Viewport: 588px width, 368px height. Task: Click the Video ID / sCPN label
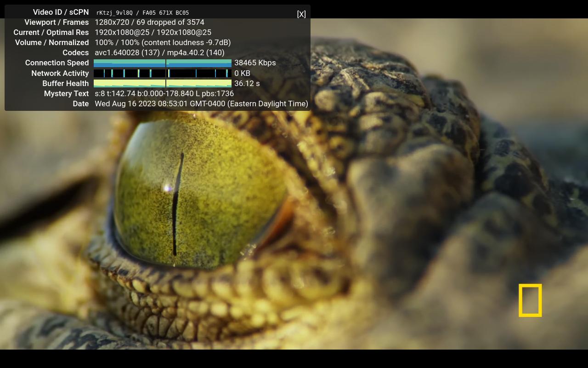coord(61,12)
